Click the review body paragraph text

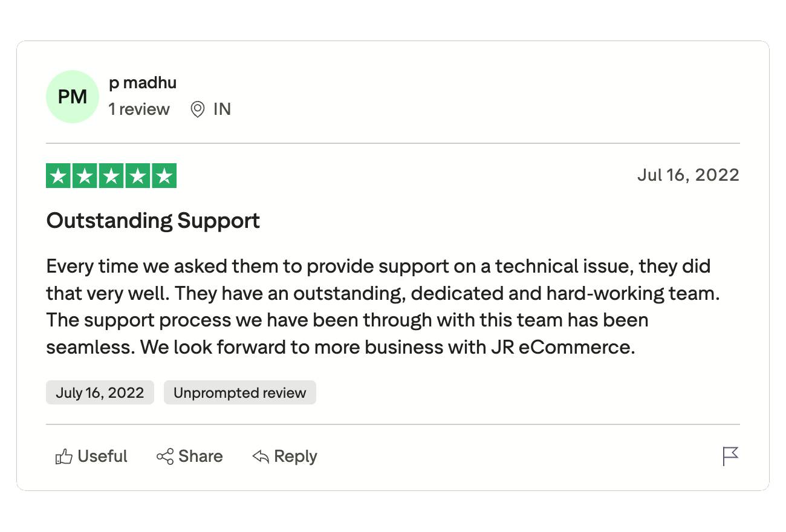pyautogui.click(x=381, y=307)
